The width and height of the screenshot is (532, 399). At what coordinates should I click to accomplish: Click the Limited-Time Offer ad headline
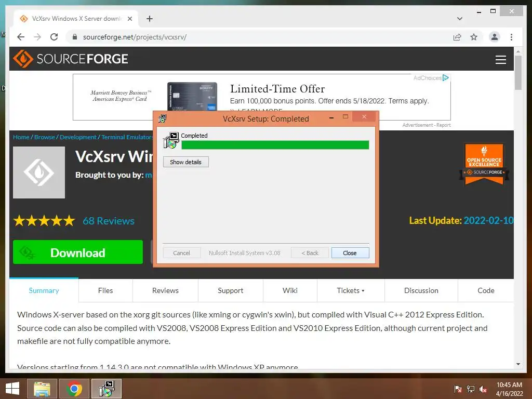277,89
